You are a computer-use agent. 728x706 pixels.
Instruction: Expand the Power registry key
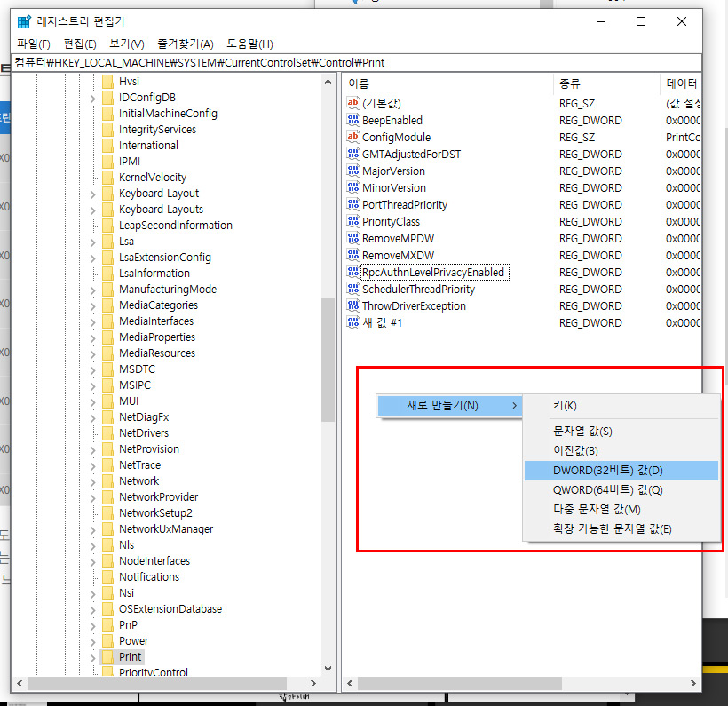point(92,640)
